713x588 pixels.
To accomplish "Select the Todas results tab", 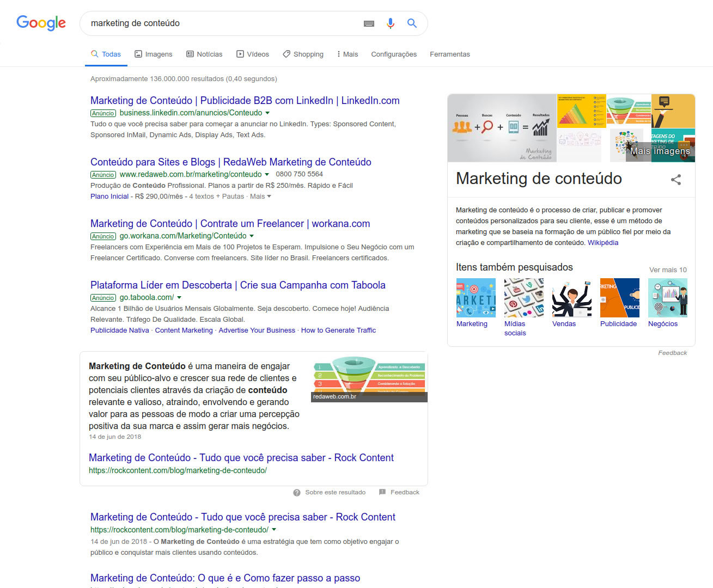I will pos(106,54).
